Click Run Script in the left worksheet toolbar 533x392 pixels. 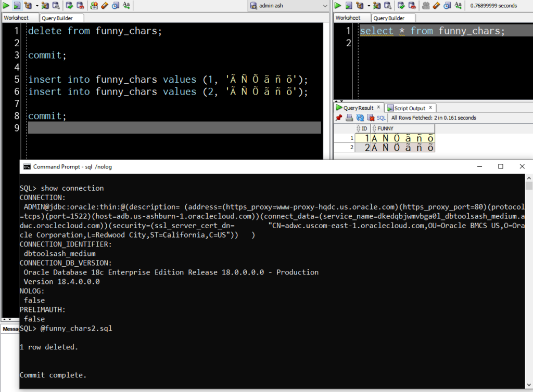(17, 6)
